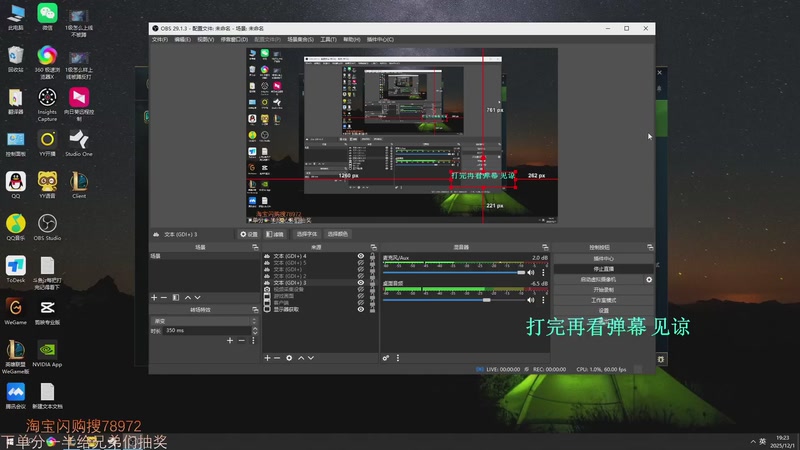Select 场景 item in scenes list

click(x=204, y=256)
